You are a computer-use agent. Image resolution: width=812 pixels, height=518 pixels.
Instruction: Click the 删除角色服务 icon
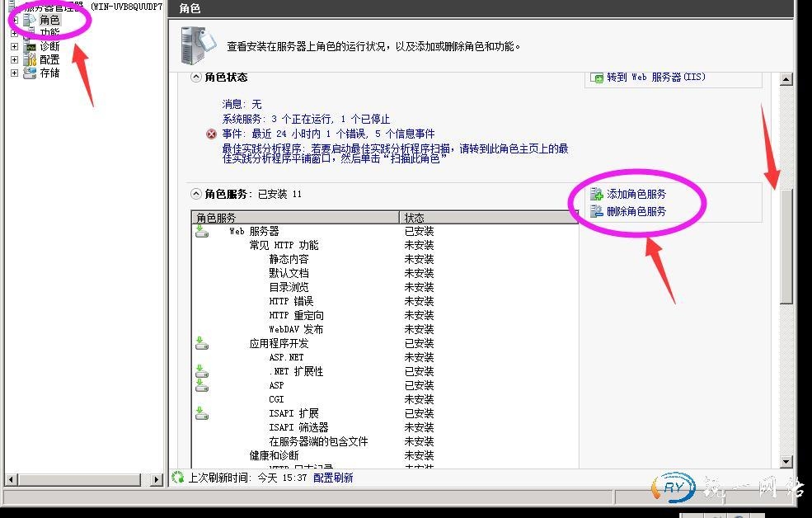pos(597,211)
